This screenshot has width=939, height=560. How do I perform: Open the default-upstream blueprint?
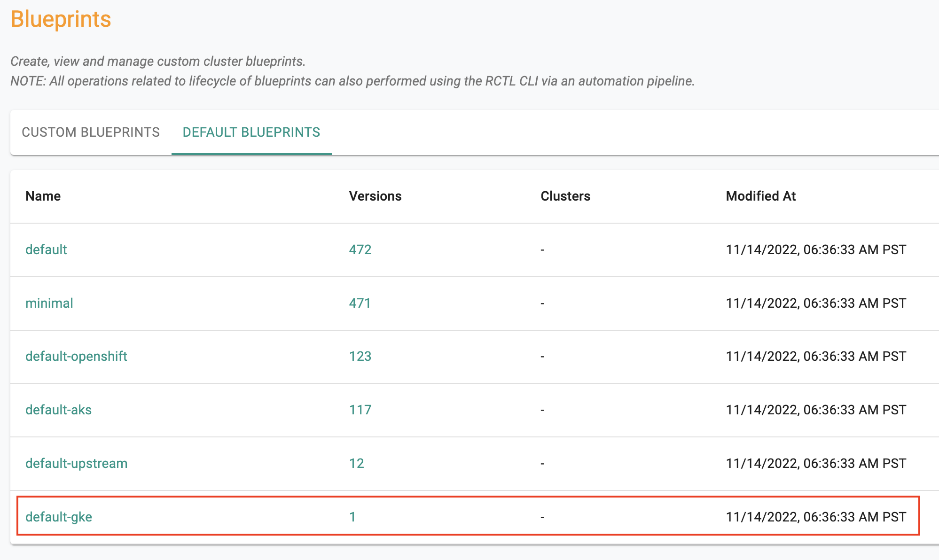76,463
